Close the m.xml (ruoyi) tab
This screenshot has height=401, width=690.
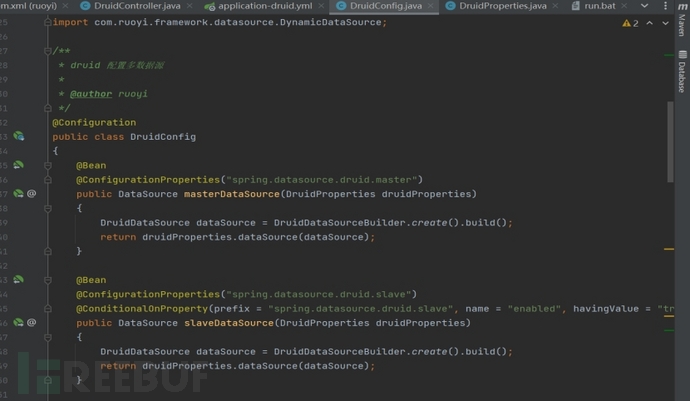coord(65,6)
